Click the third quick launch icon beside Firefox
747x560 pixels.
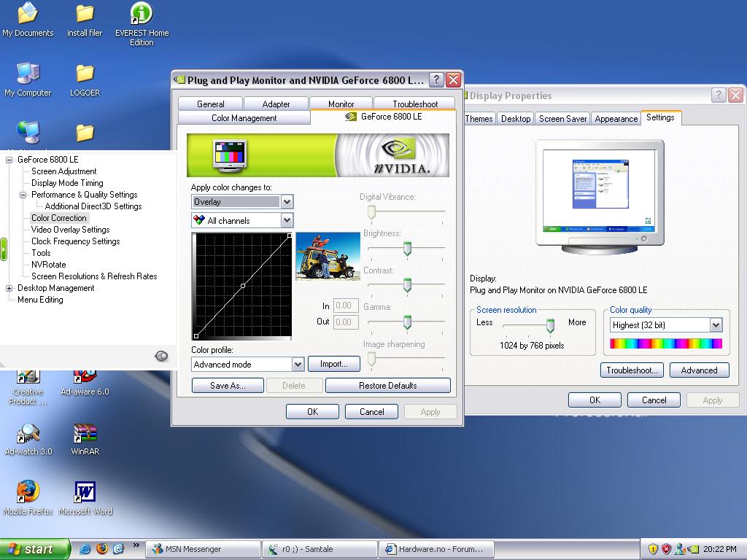point(118,548)
